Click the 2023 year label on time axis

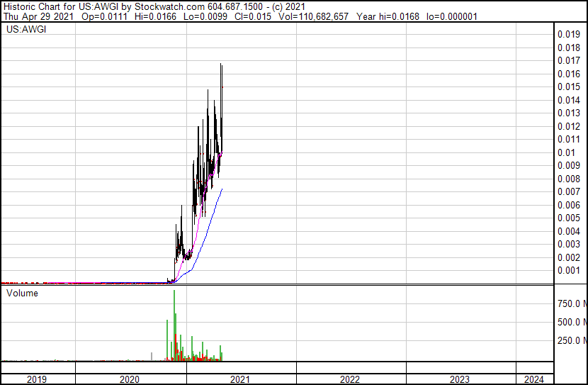(460, 379)
